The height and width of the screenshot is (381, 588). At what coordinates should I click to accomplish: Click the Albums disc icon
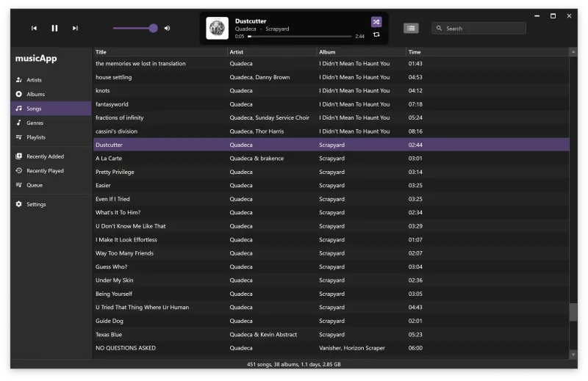pos(19,94)
